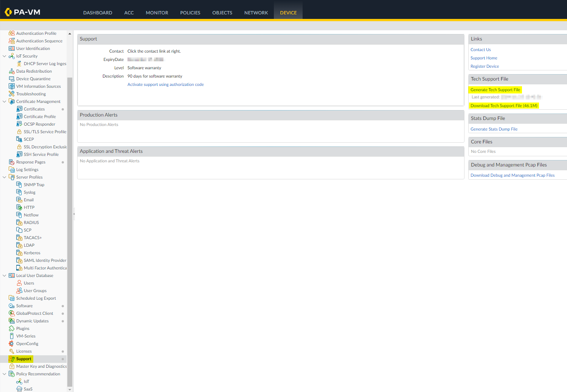
Task: Click the Troubleshooting wrench icon
Action: 12,94
